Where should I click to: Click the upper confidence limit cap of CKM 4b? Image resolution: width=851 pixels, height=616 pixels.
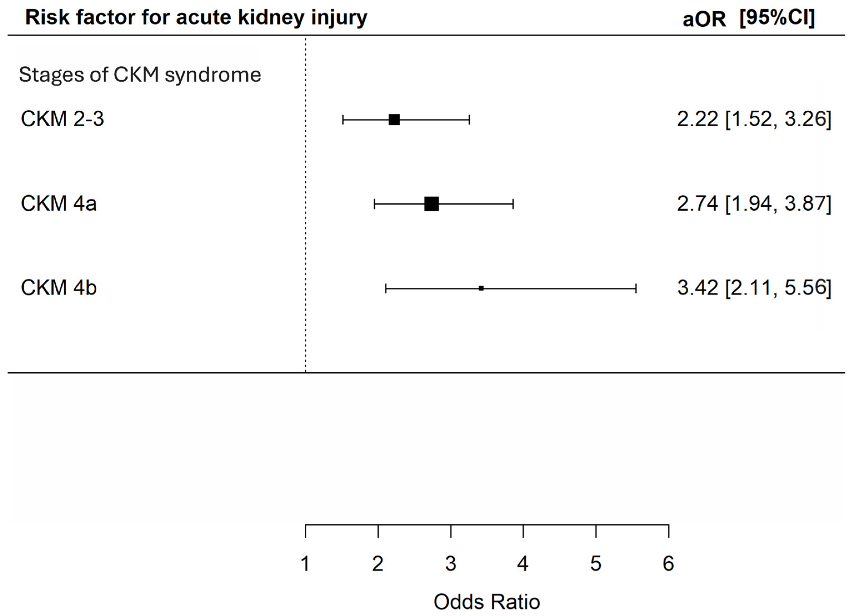click(636, 288)
